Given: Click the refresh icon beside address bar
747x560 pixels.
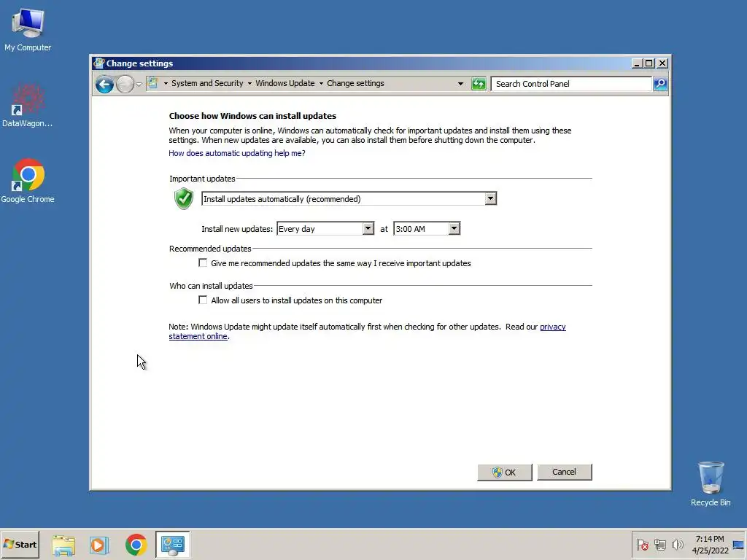Looking at the screenshot, I should pos(479,84).
